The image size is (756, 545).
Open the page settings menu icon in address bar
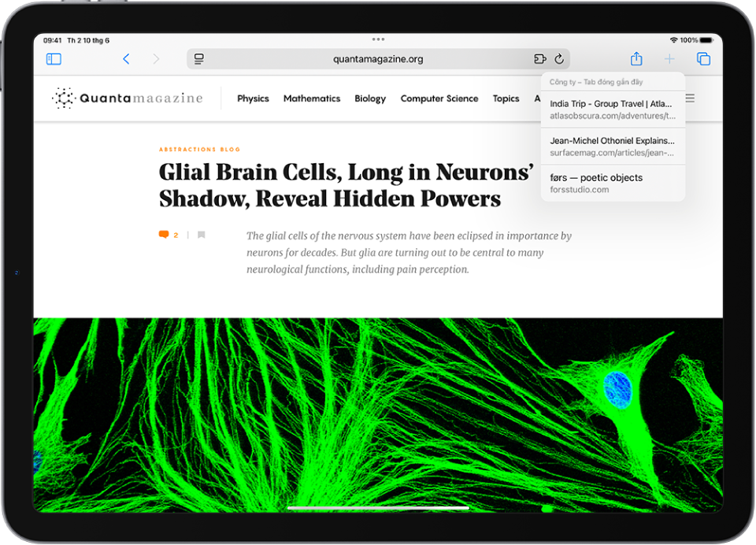(x=198, y=59)
